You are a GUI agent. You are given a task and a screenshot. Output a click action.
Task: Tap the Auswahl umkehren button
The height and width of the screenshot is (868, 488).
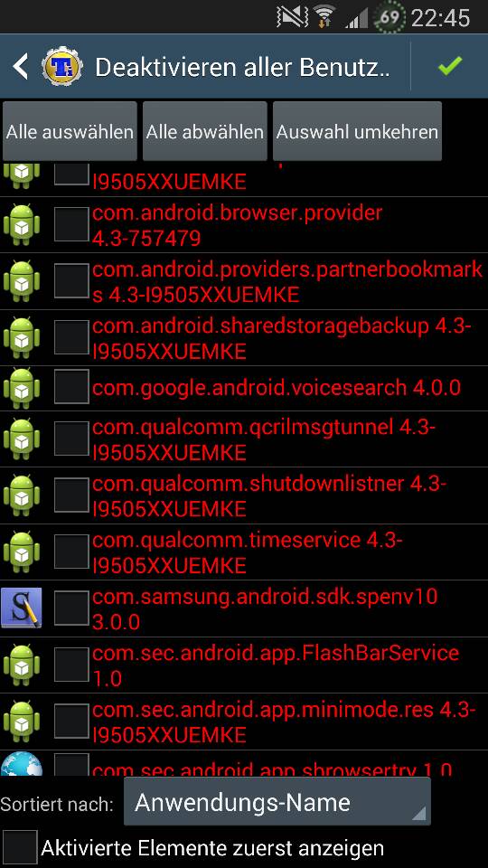(358, 131)
